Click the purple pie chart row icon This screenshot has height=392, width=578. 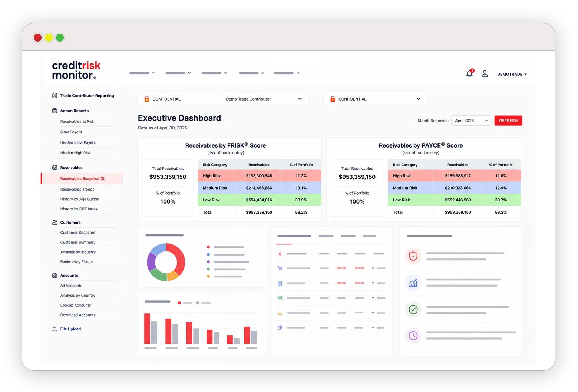coord(280,328)
